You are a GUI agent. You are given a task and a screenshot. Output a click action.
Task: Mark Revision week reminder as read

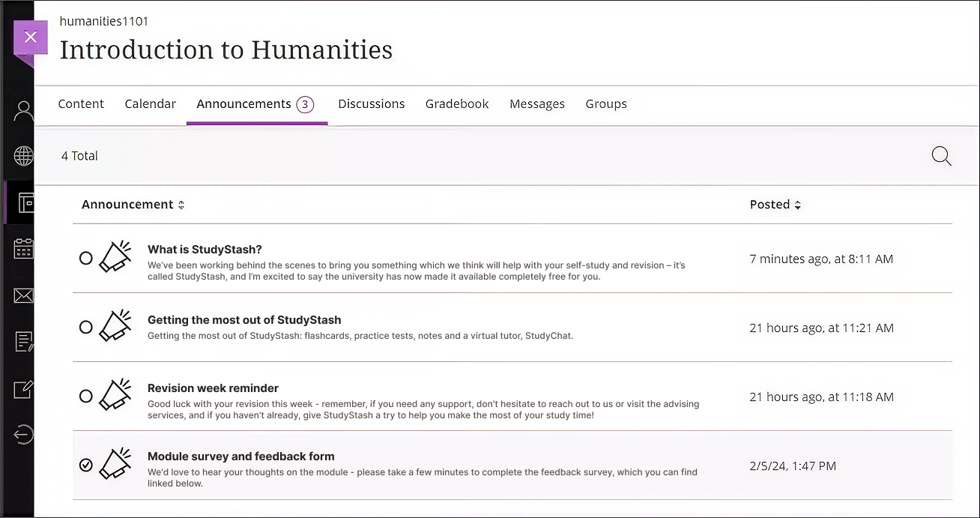86,396
